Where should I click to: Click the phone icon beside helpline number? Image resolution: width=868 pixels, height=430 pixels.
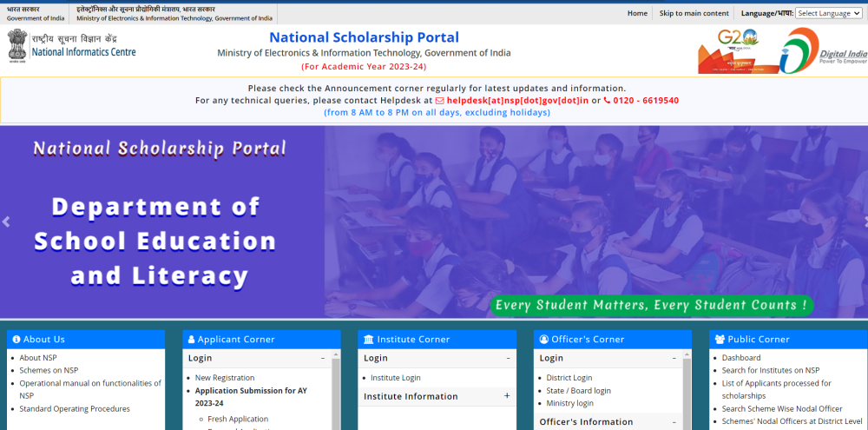coord(607,101)
